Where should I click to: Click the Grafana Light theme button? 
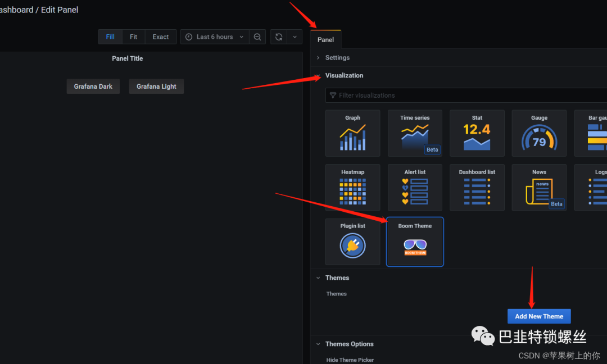[x=156, y=87]
